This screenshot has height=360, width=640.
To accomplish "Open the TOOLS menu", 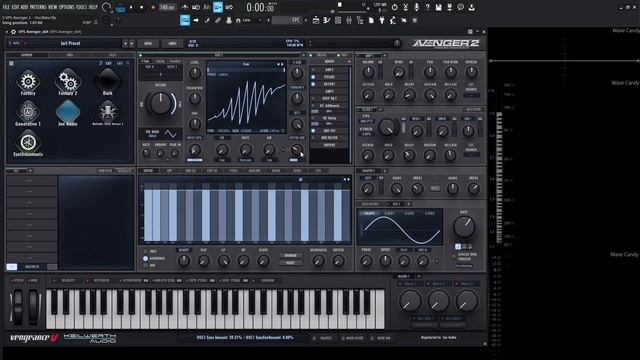I will point(82,7).
